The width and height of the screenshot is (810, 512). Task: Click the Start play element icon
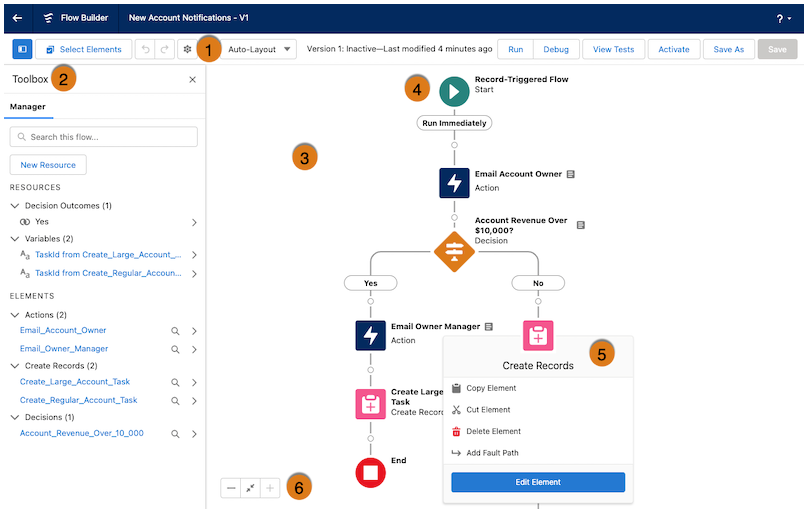pos(454,91)
